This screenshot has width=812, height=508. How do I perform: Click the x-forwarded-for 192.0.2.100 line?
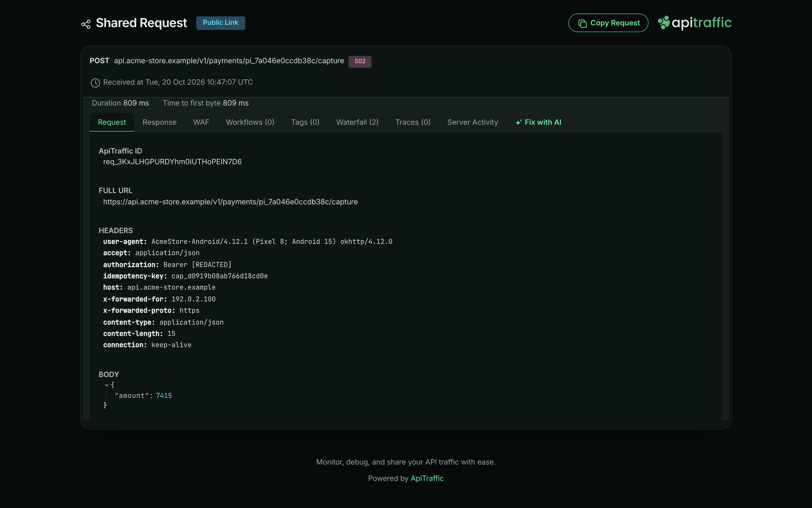click(159, 299)
